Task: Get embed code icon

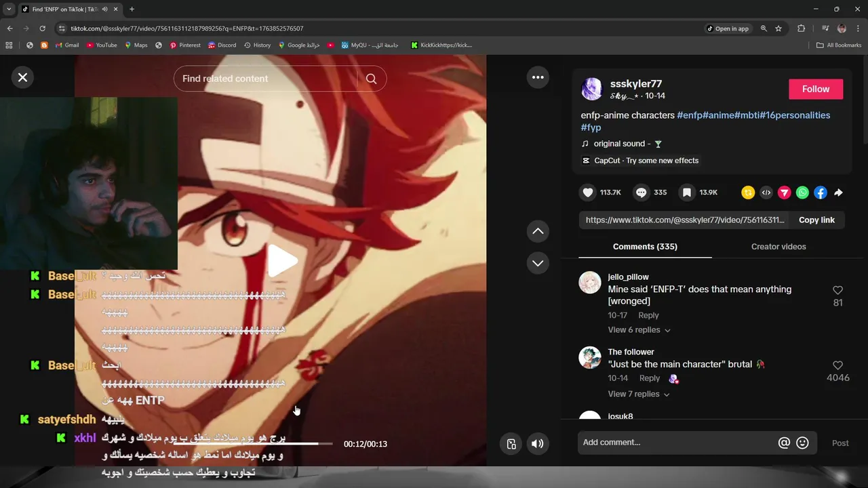Action: (x=766, y=192)
